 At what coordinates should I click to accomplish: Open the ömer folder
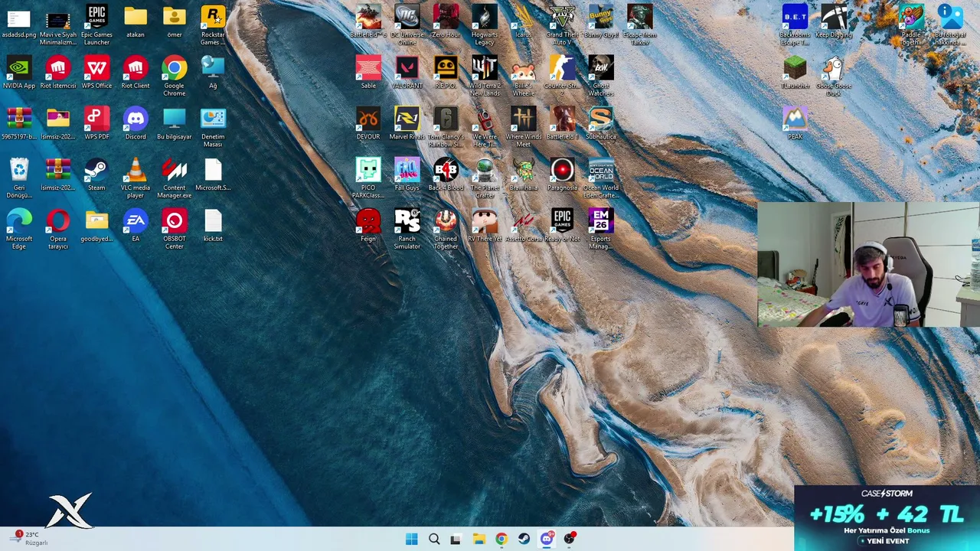coord(175,21)
